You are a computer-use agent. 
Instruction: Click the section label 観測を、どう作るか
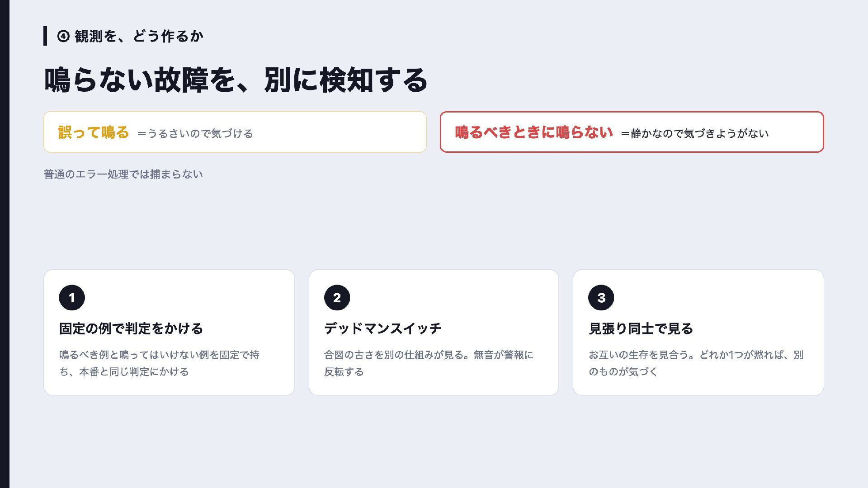click(x=139, y=36)
